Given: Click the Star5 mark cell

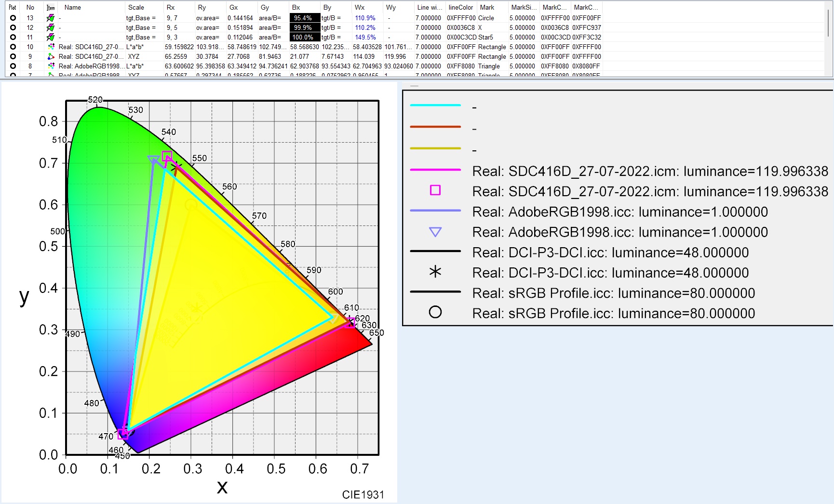Looking at the screenshot, I should [x=486, y=37].
